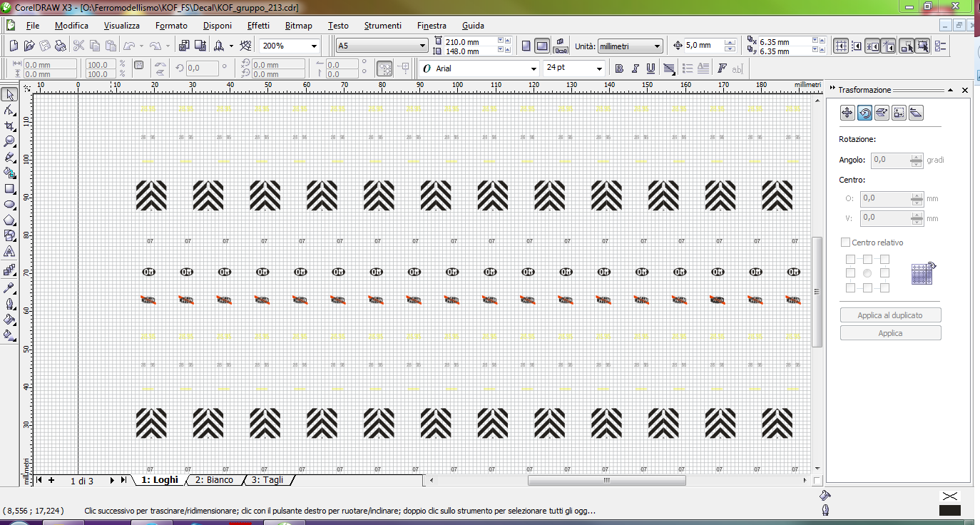Go to the next page arrow
The height and width of the screenshot is (525, 980).
[112, 481]
